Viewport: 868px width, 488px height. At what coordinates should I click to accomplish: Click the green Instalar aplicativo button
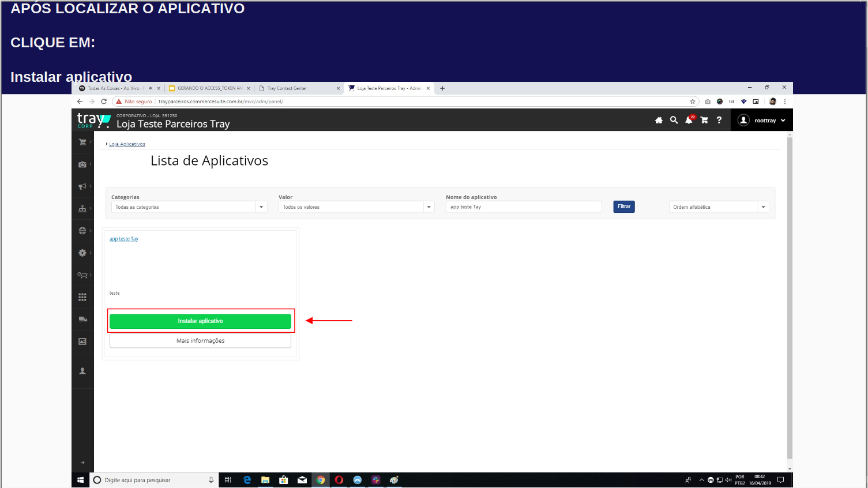click(x=200, y=321)
